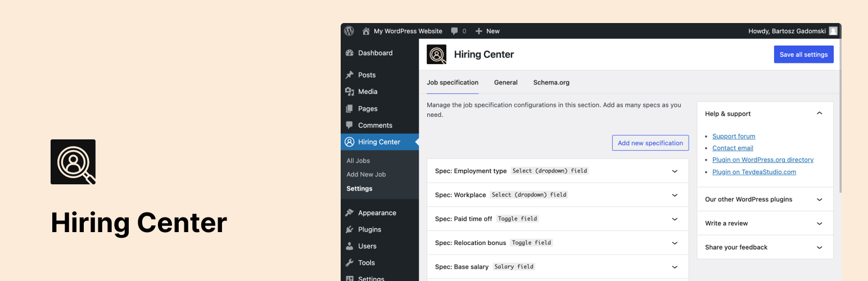Click the Comments speech bubble icon in sidebar

pos(350,125)
